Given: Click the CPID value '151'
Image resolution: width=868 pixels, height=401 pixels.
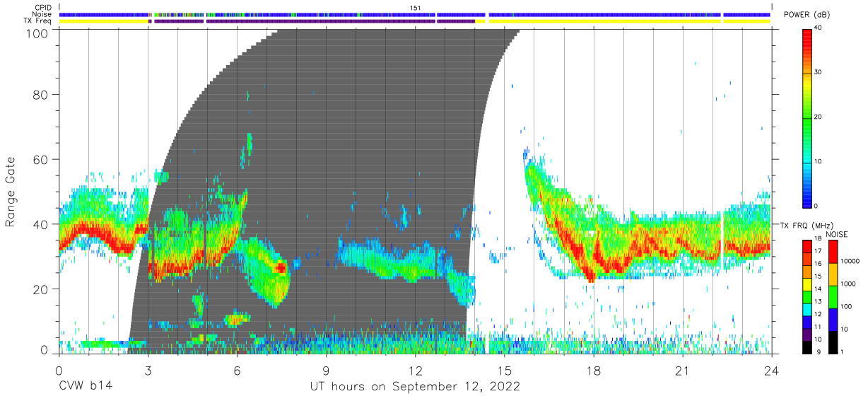Looking at the screenshot, I should (416, 8).
